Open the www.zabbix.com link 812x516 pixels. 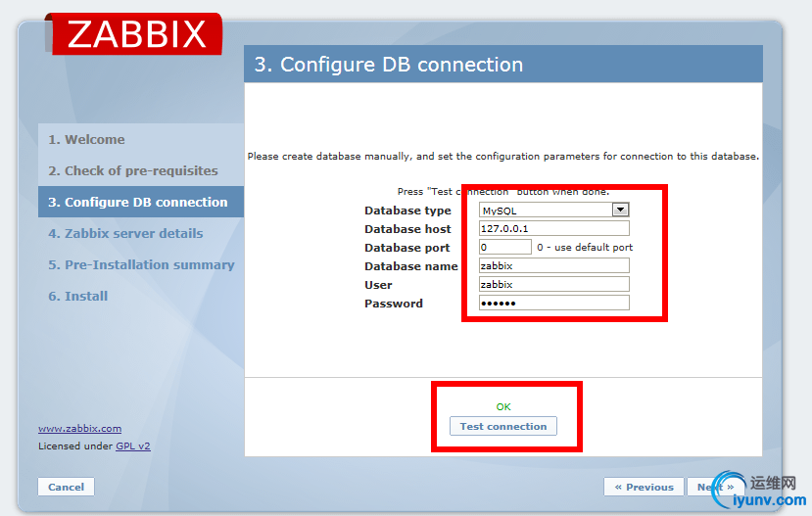[79, 429]
